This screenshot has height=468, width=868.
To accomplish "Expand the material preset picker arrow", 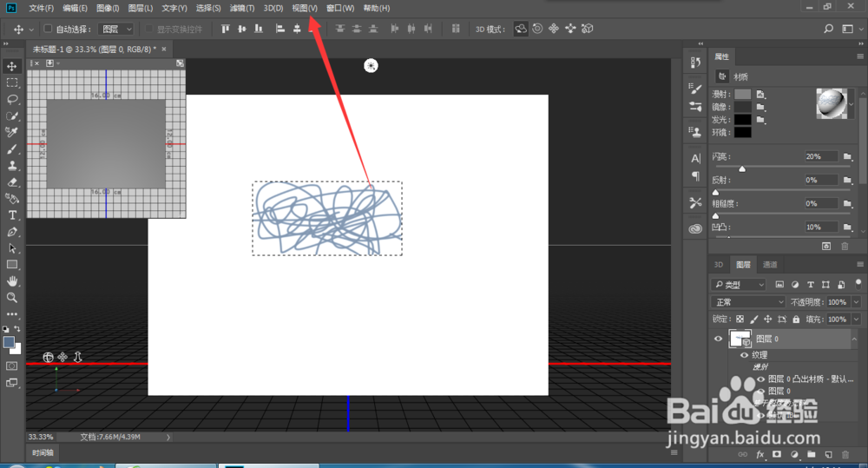I will click(852, 103).
